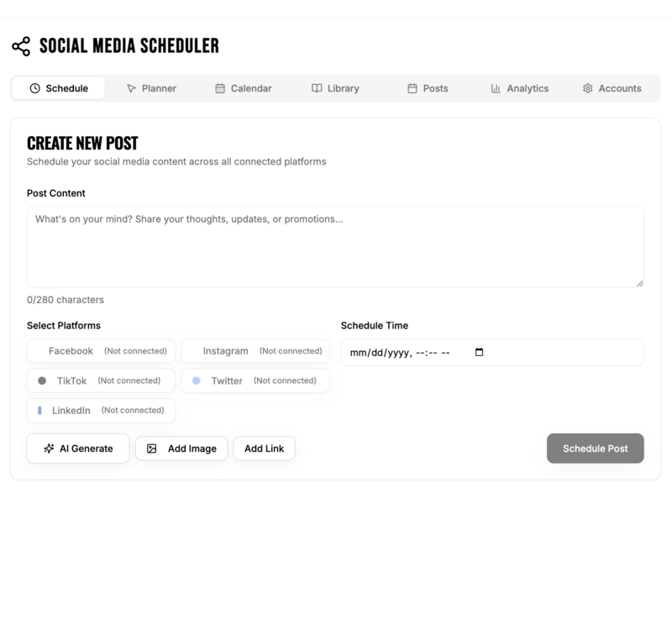The height and width of the screenshot is (624, 672).
Task: Click into the Post Content text area
Action: point(335,247)
